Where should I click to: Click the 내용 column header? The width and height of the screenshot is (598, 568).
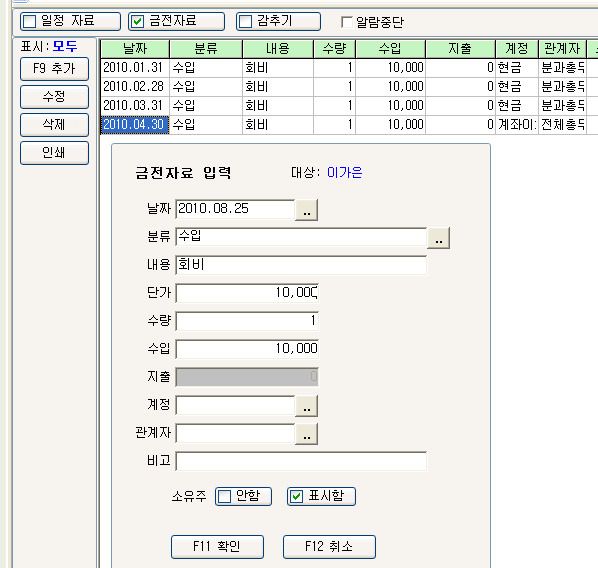(278, 49)
